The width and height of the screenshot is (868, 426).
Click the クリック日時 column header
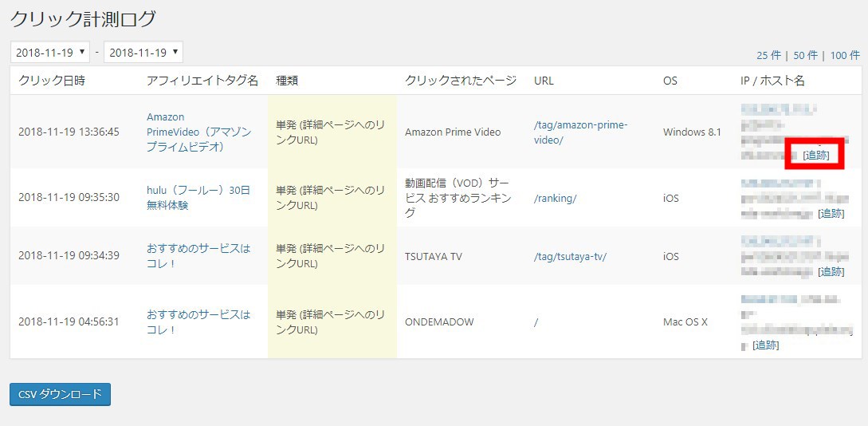tap(52, 81)
